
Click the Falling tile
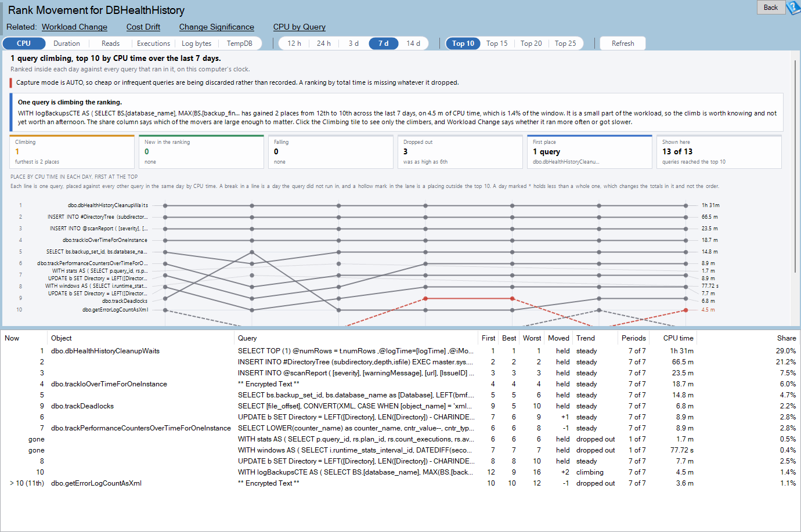coord(331,152)
